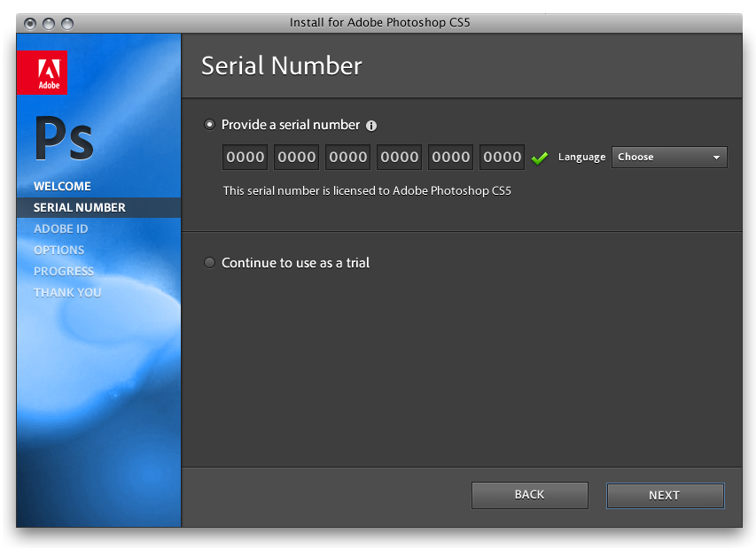Minimize the installer window

pyautogui.click(x=49, y=23)
